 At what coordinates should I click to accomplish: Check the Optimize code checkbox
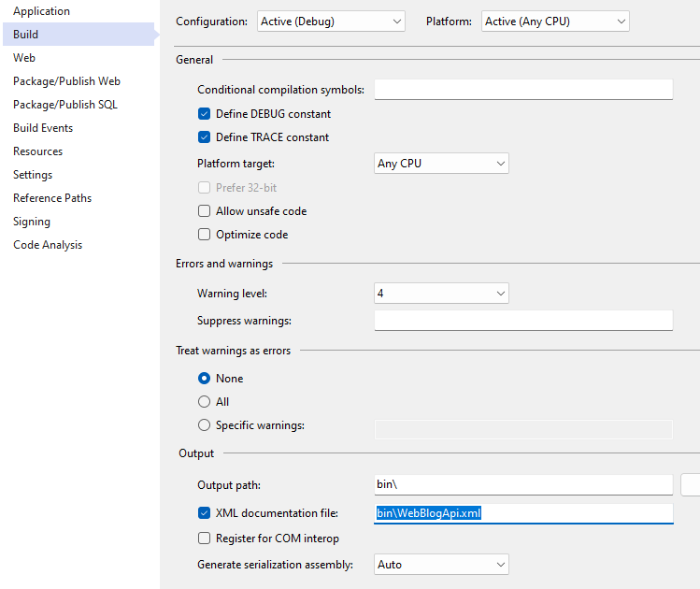point(205,235)
